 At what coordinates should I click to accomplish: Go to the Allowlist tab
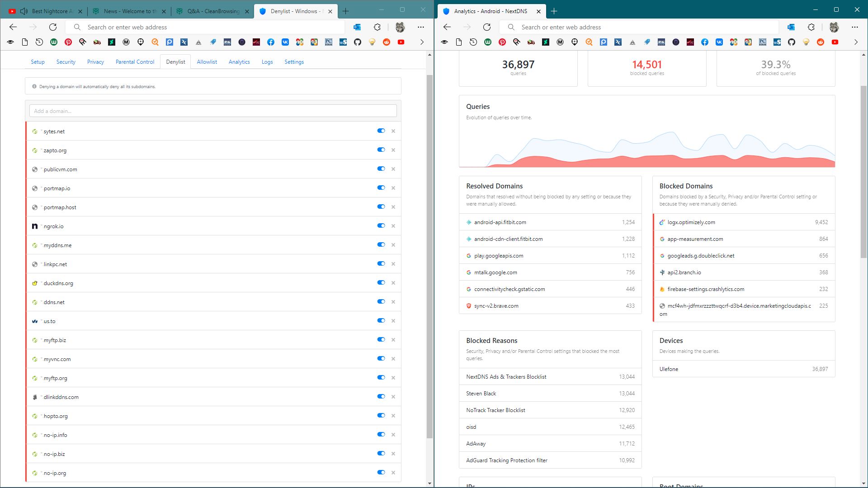[x=207, y=62]
